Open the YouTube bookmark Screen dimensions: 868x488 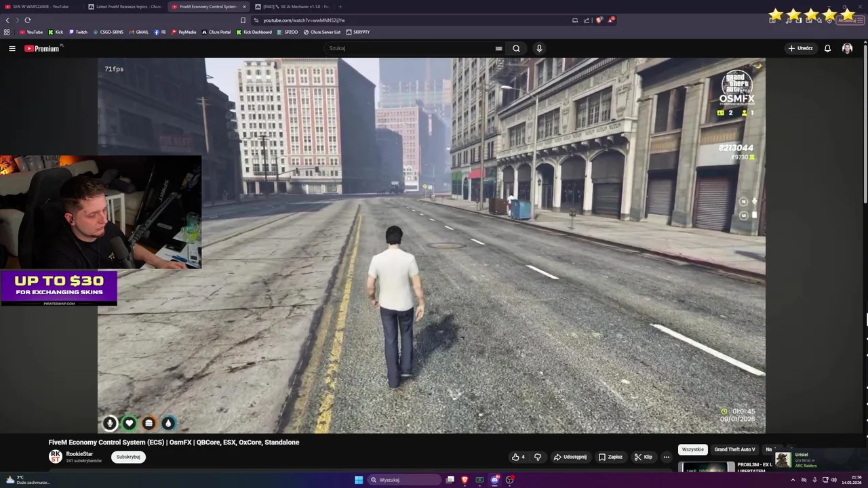click(x=31, y=32)
